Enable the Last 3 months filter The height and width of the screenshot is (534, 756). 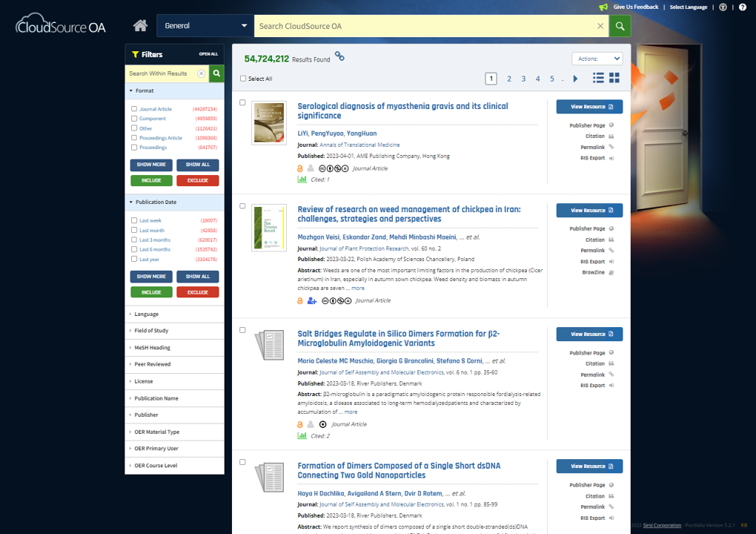pos(134,240)
